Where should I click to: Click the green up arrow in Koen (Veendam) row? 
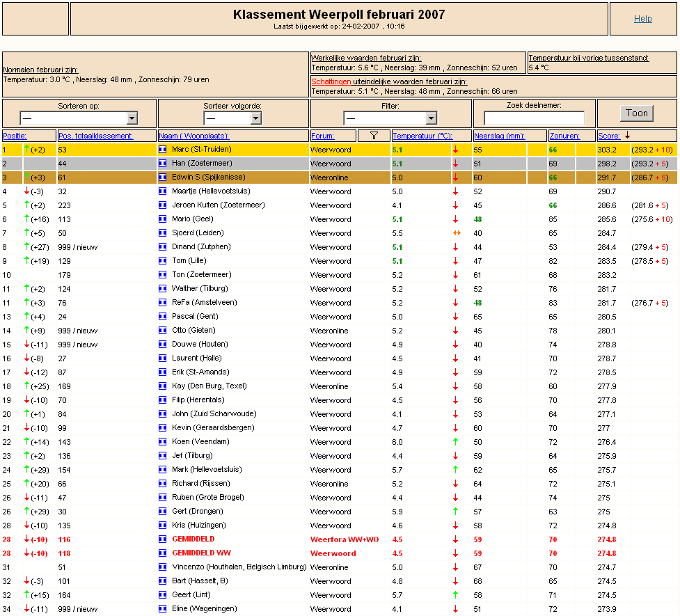(455, 441)
